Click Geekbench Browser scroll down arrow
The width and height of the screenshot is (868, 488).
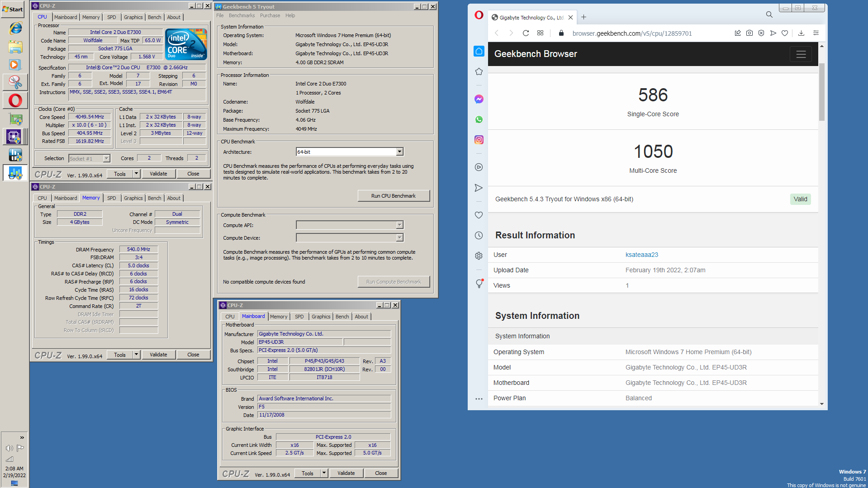(x=821, y=404)
